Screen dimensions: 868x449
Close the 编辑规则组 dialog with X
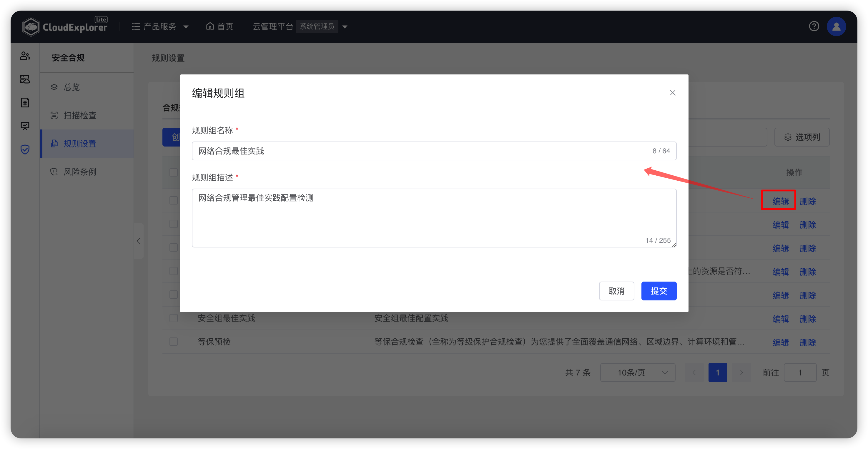pos(672,93)
